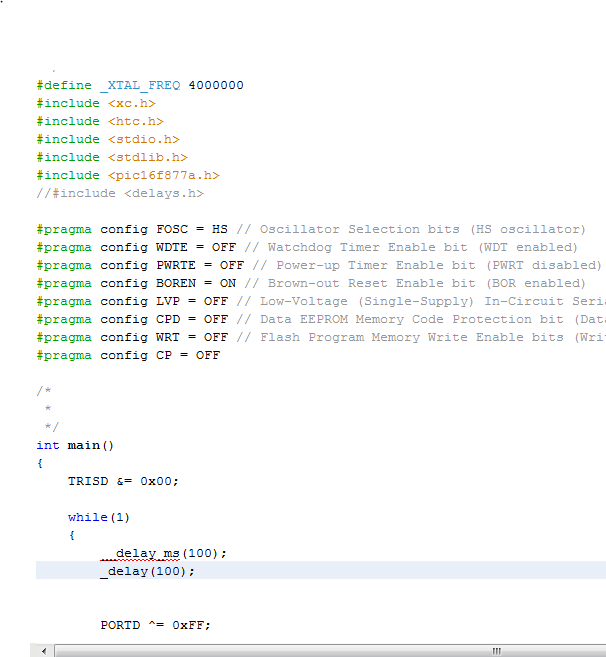The height and width of the screenshot is (657, 606).
Task: Click the <htc.h> include text
Action: pos(135,122)
